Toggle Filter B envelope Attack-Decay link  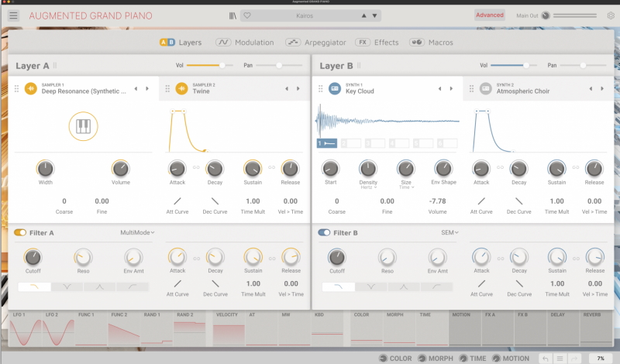[x=501, y=259]
